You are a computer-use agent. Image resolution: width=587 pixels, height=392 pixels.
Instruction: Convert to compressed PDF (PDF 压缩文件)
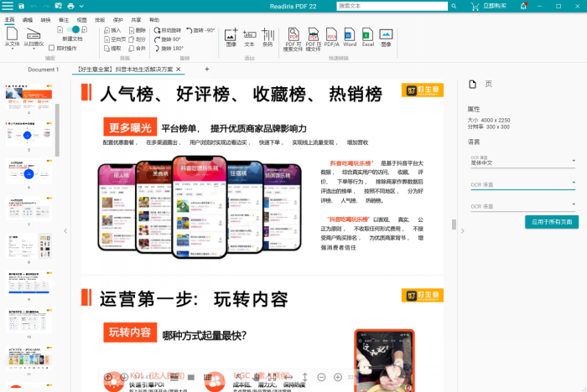pyautogui.click(x=314, y=39)
